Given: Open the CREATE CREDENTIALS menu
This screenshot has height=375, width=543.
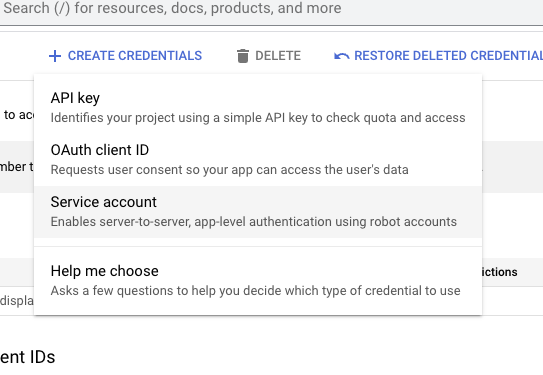Looking at the screenshot, I should pyautogui.click(x=125, y=56).
